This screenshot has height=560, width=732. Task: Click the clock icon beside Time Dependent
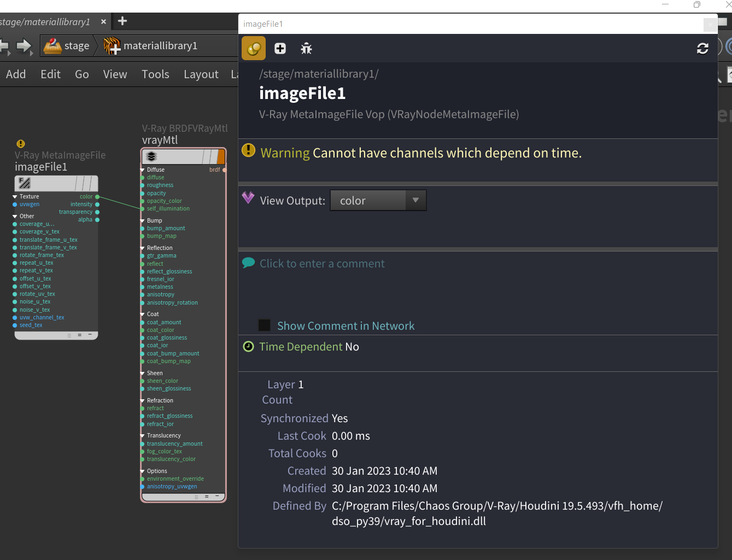coord(248,346)
